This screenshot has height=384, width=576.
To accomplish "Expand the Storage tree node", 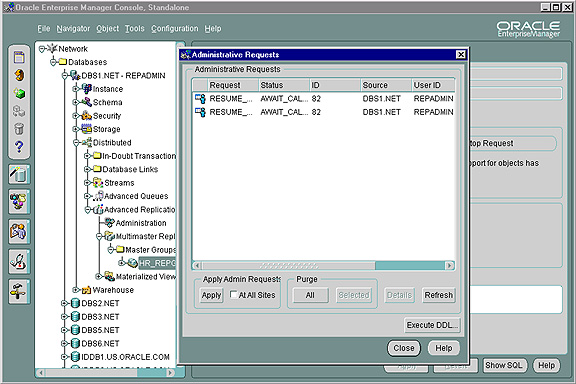I will click(76, 129).
